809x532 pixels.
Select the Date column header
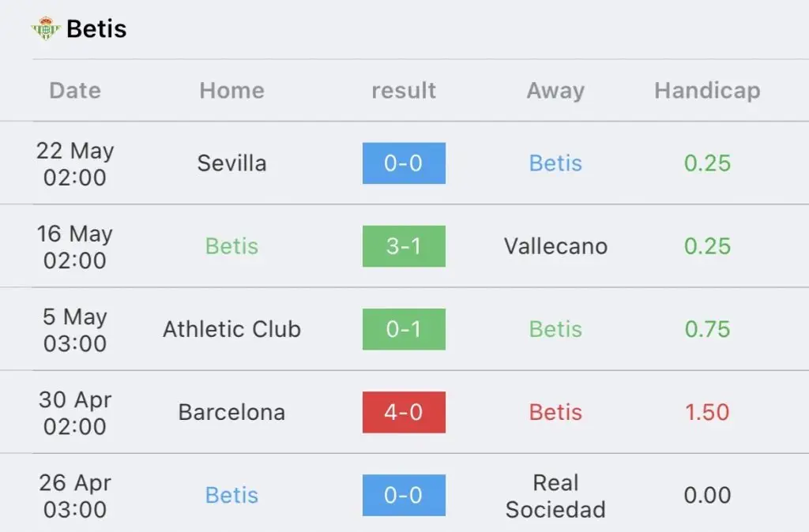click(x=75, y=90)
